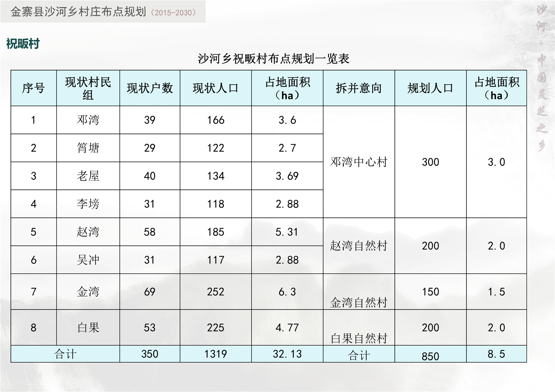
Task: Click land area 4.77 in 白果 row
Action: point(287,328)
